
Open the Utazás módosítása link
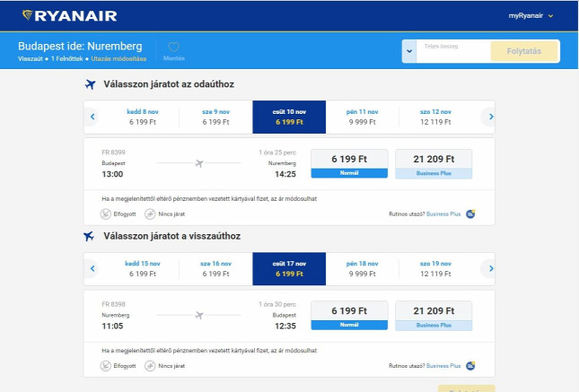(x=118, y=58)
